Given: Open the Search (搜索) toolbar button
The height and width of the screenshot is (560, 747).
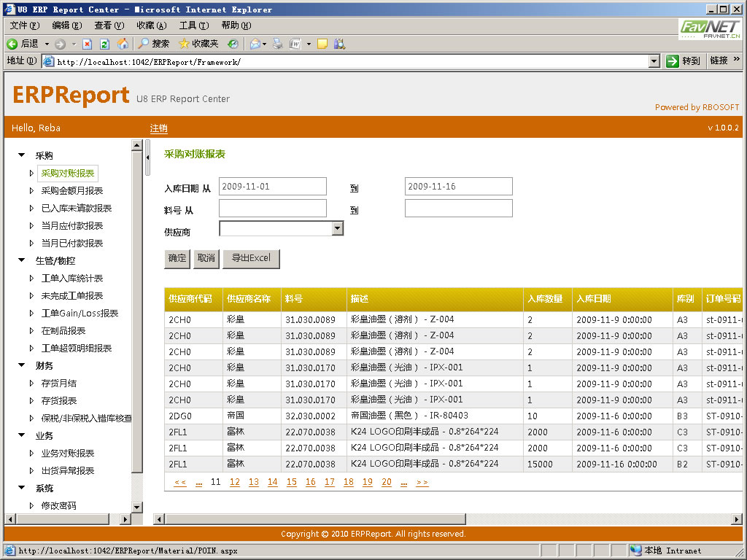Looking at the screenshot, I should 153,44.
